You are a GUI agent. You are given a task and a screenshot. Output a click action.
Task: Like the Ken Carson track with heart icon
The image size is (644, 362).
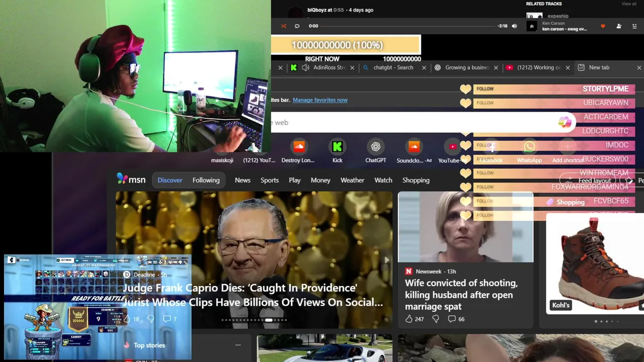pos(603,26)
